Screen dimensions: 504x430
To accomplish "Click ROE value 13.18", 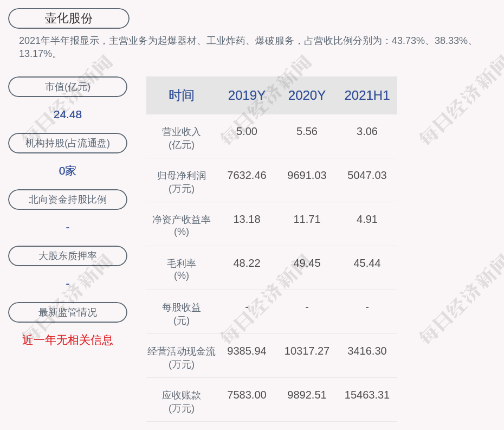I will coord(247,219).
